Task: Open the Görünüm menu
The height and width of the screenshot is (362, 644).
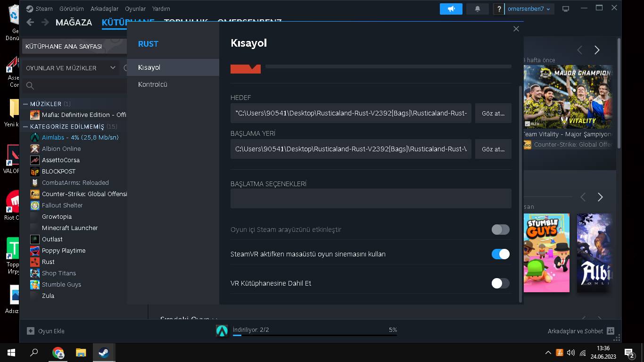Action: 72,9
